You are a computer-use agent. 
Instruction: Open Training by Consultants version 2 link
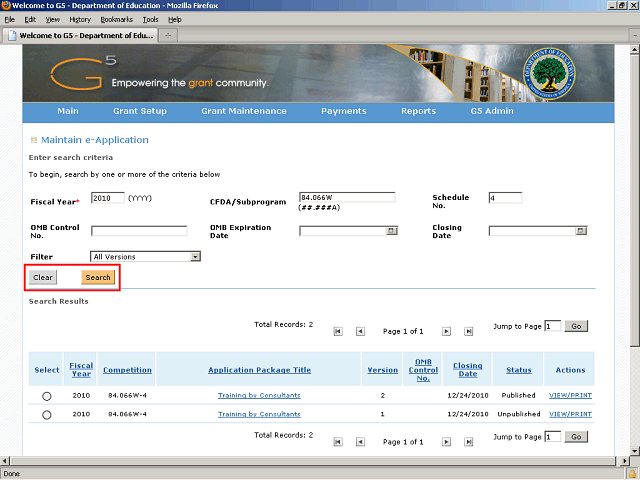(259, 396)
